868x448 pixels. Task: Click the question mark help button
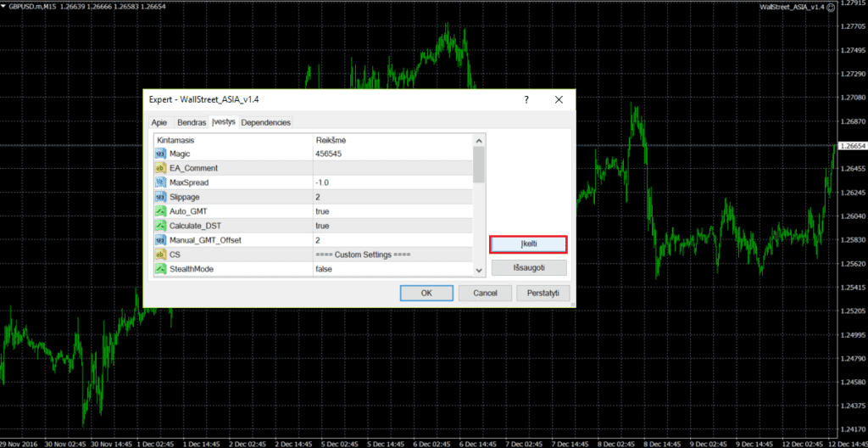coord(526,100)
